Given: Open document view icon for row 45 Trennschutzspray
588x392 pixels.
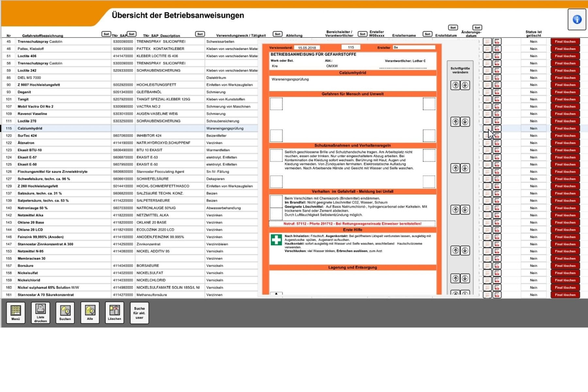Looking at the screenshot, I should click(x=487, y=41).
